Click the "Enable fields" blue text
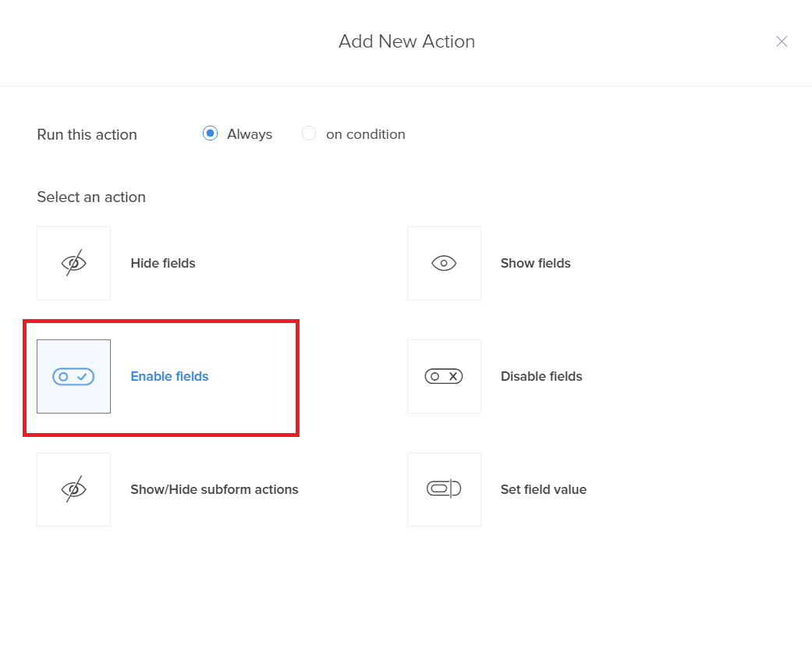The height and width of the screenshot is (664, 812). (x=169, y=377)
